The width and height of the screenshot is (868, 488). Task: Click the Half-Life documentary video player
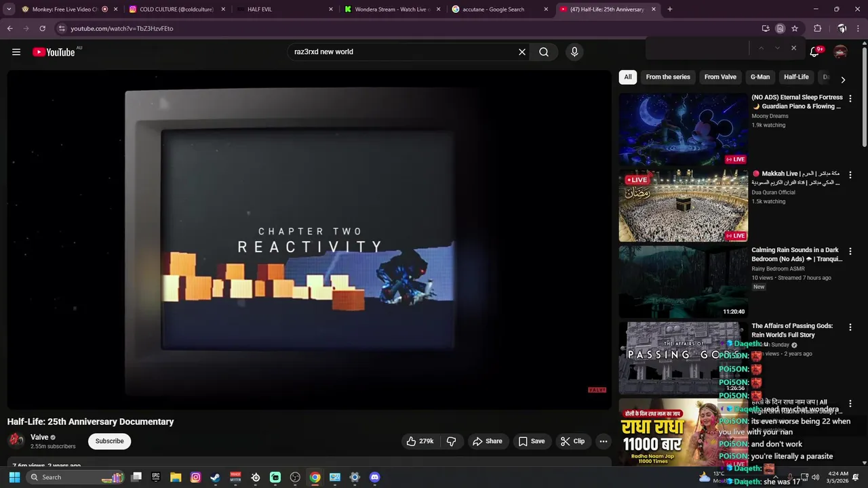[309, 240]
